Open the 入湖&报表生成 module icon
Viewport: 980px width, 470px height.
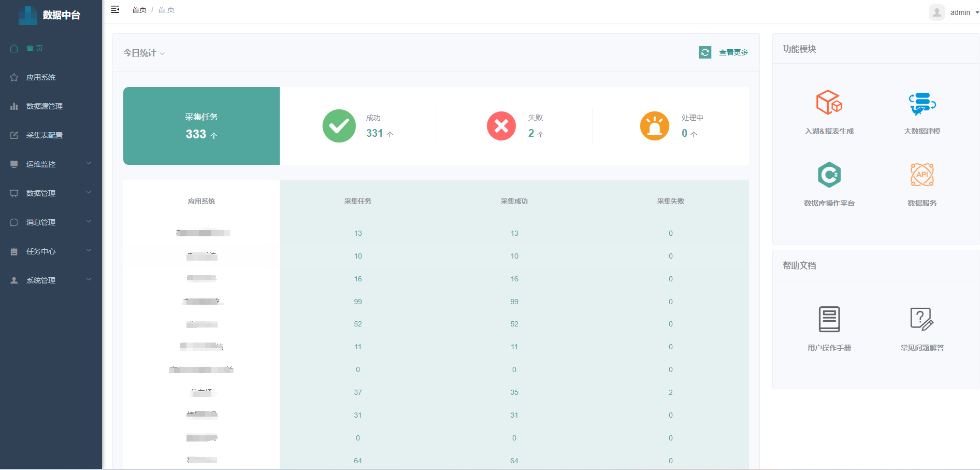coord(829,102)
